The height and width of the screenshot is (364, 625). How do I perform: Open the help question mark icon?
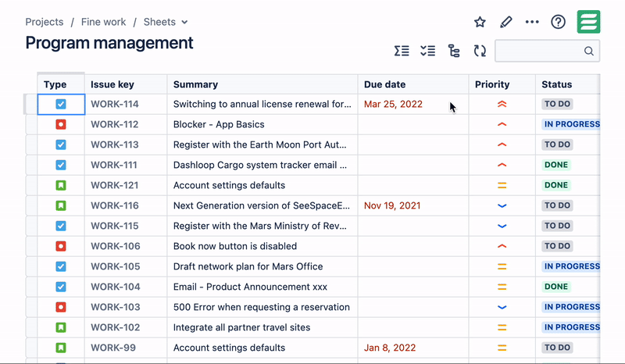(x=558, y=22)
